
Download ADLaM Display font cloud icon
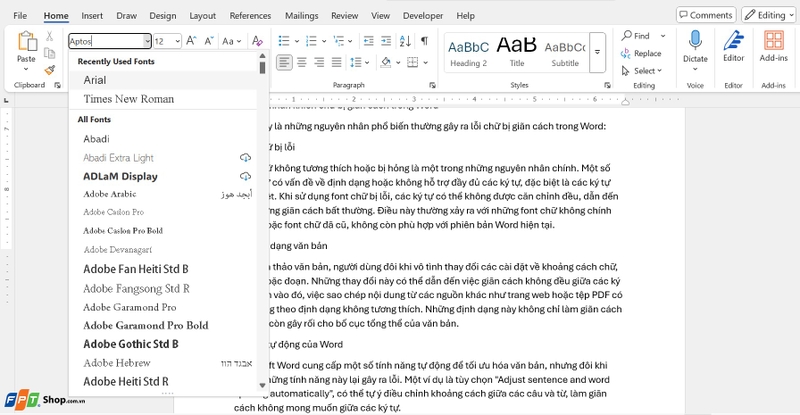coord(245,177)
